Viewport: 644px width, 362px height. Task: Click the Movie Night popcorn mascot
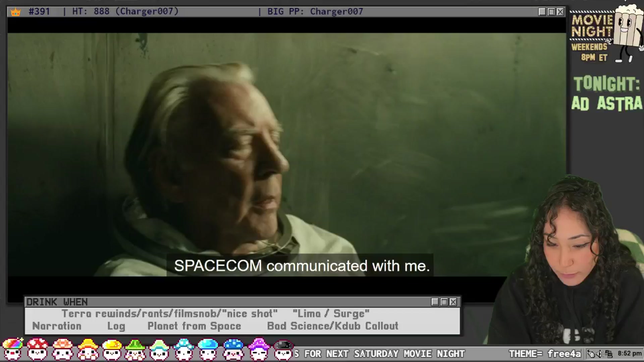click(627, 34)
